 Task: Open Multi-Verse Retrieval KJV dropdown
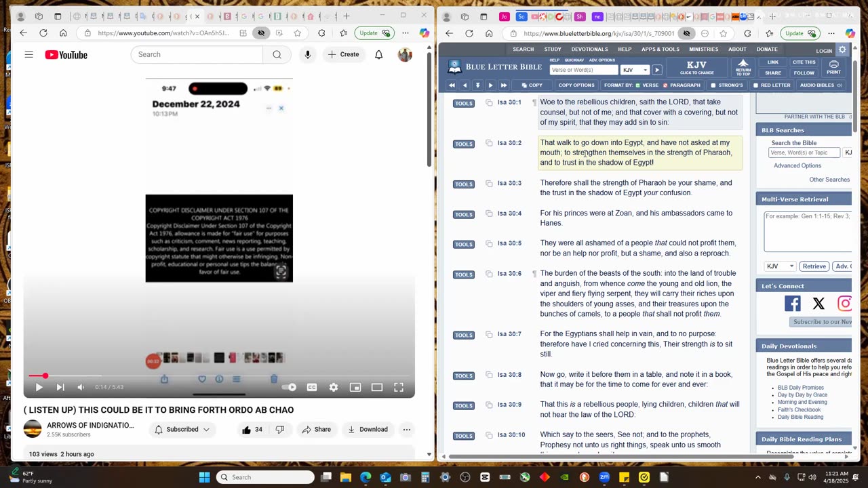(780, 266)
